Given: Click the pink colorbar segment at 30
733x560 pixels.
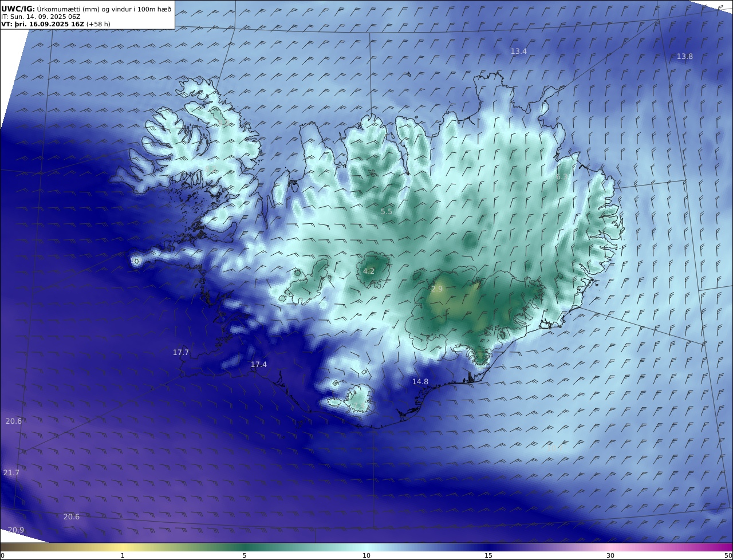Looking at the screenshot, I should click(610, 547).
